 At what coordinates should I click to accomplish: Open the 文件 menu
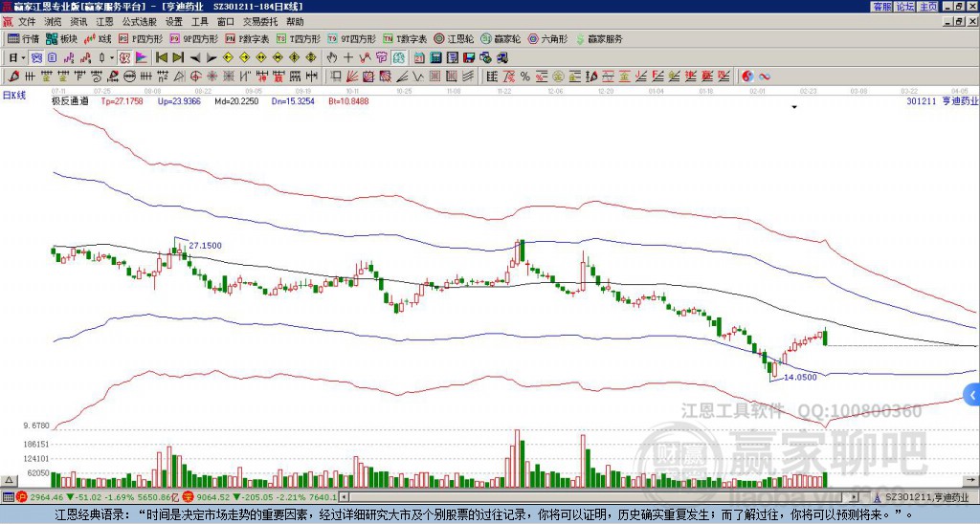[27, 22]
